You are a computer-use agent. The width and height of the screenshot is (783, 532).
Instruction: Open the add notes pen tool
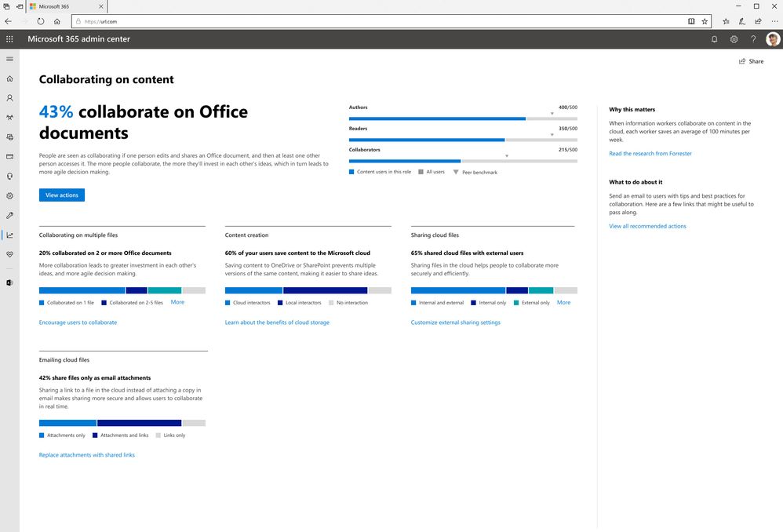742,21
